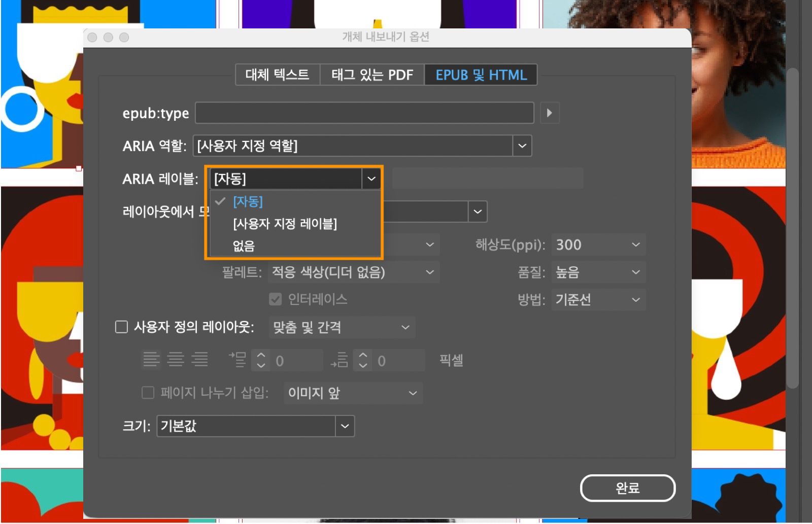
Task: Click the space-before spacing icon
Action: pyautogui.click(x=238, y=360)
